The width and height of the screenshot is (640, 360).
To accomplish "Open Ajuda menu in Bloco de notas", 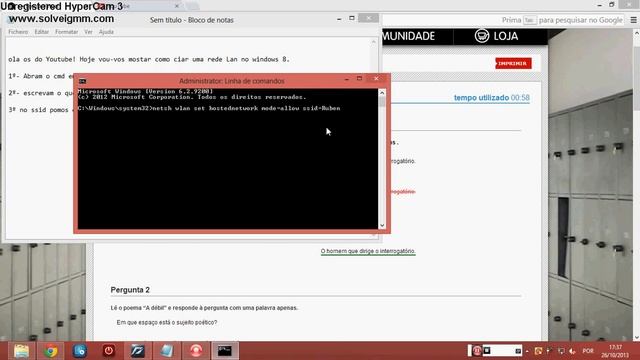I will [x=106, y=32].
